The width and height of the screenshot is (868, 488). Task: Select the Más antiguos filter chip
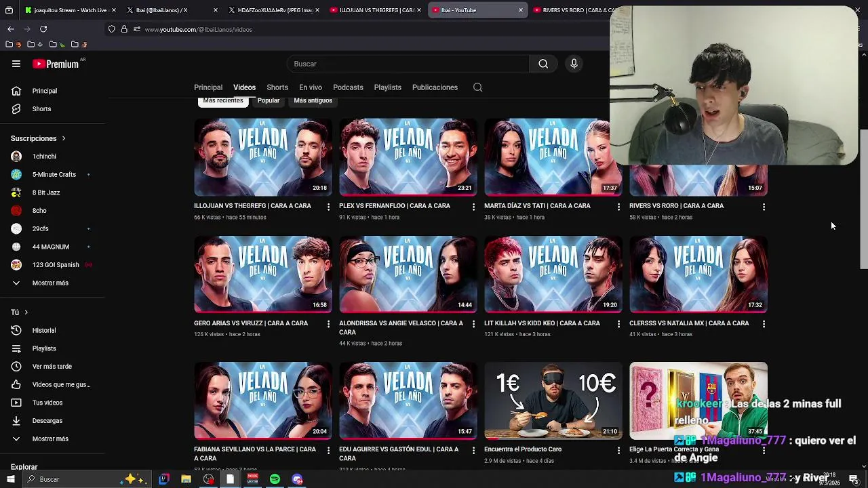tap(313, 101)
